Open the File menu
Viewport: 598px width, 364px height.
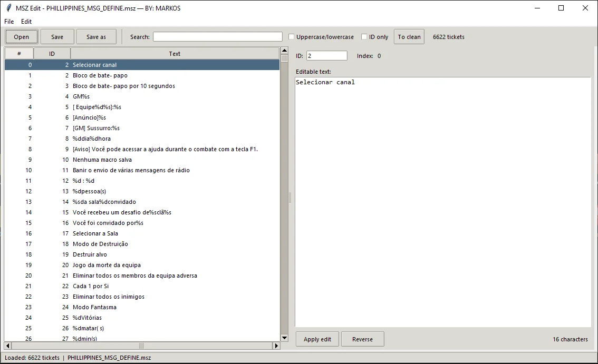click(9, 22)
